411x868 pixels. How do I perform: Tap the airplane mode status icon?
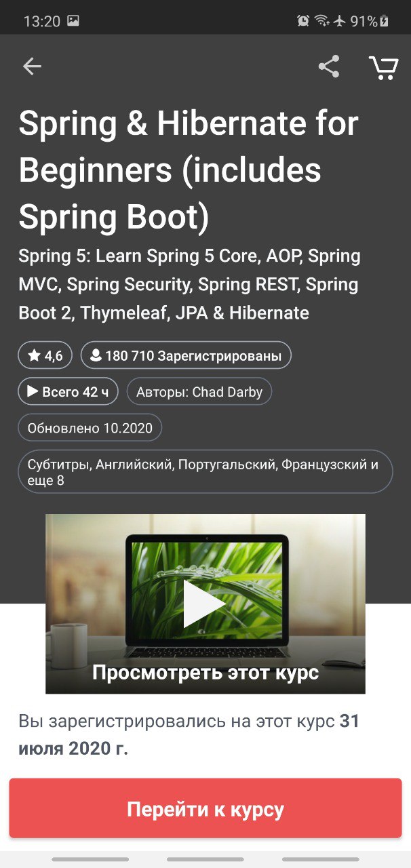pyautogui.click(x=339, y=21)
